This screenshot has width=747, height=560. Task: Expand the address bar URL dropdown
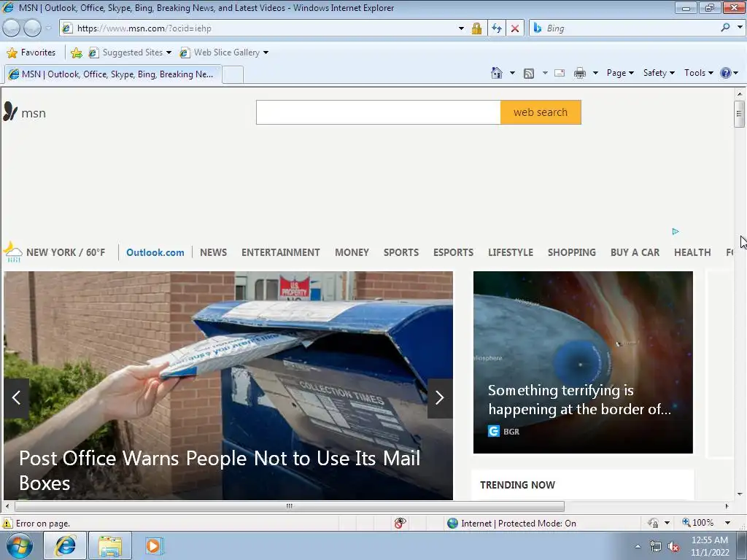[461, 28]
